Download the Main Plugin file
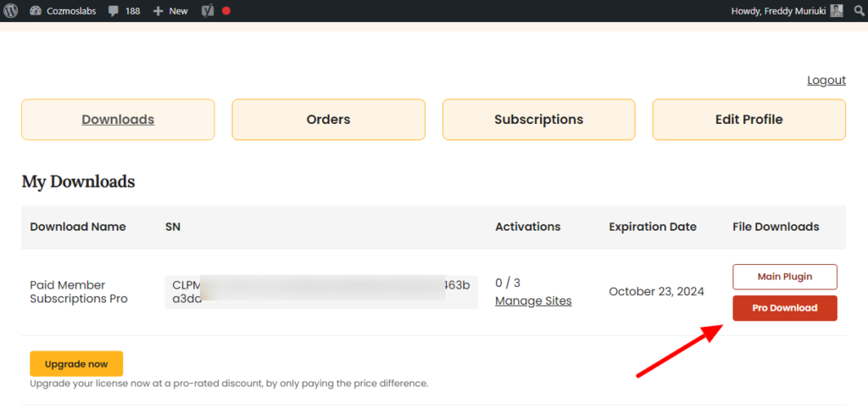Screen dimensions: 868x415 [785, 277]
